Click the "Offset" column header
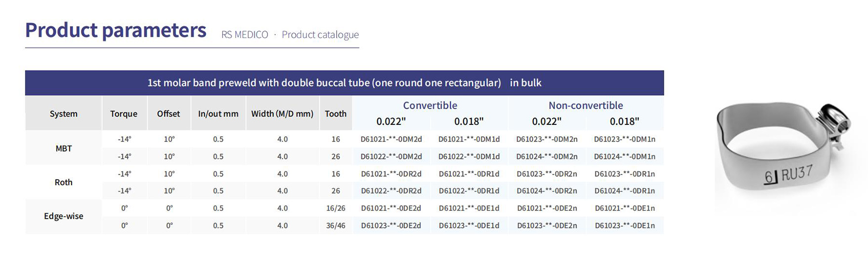 coord(169,114)
